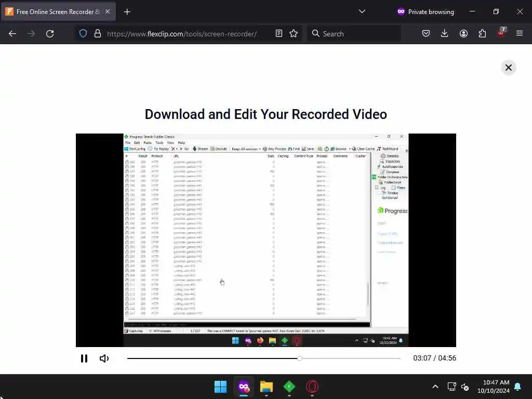Image resolution: width=532 pixels, height=399 pixels.
Task: Open File Explorer from the taskbar
Action: point(267,387)
